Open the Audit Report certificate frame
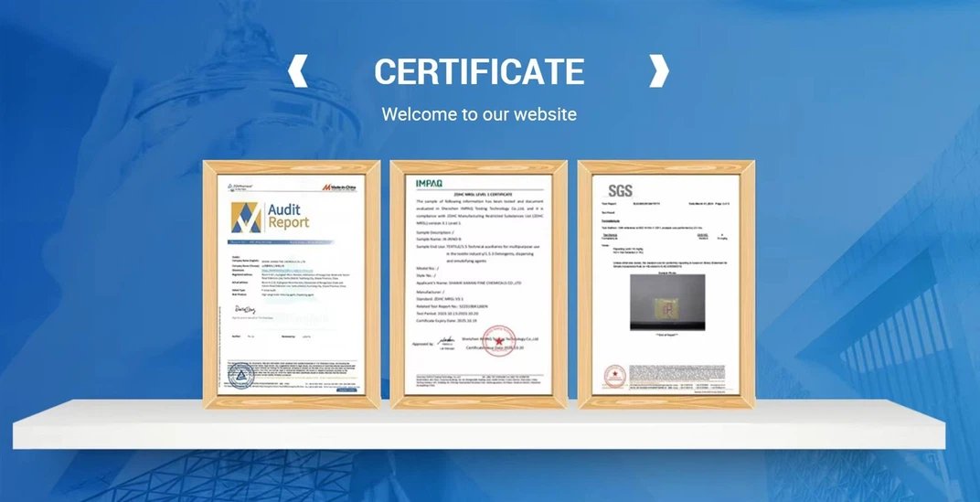980x502 pixels. 292,284
